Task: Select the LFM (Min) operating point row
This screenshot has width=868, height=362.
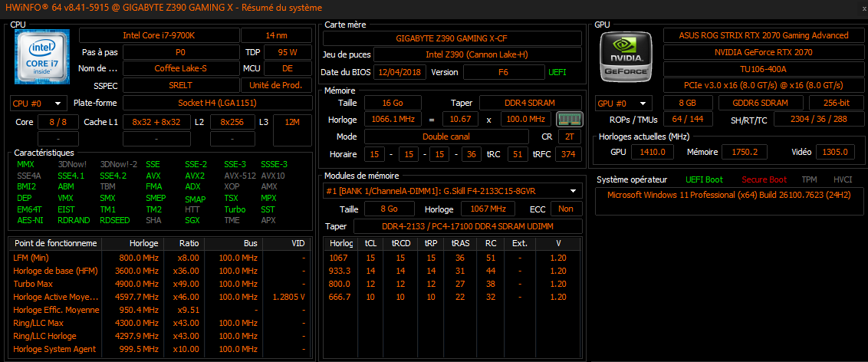Action: point(160,258)
